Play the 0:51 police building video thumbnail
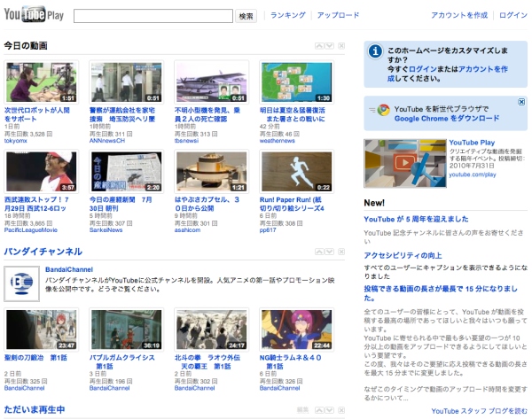532x419 pixels. (x=126, y=82)
